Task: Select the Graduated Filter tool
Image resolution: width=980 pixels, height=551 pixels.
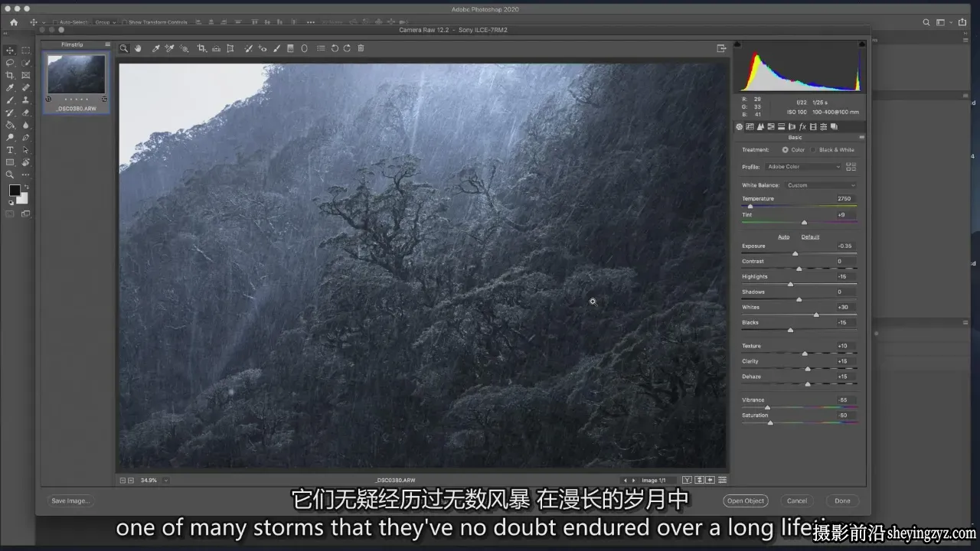Action: click(290, 48)
